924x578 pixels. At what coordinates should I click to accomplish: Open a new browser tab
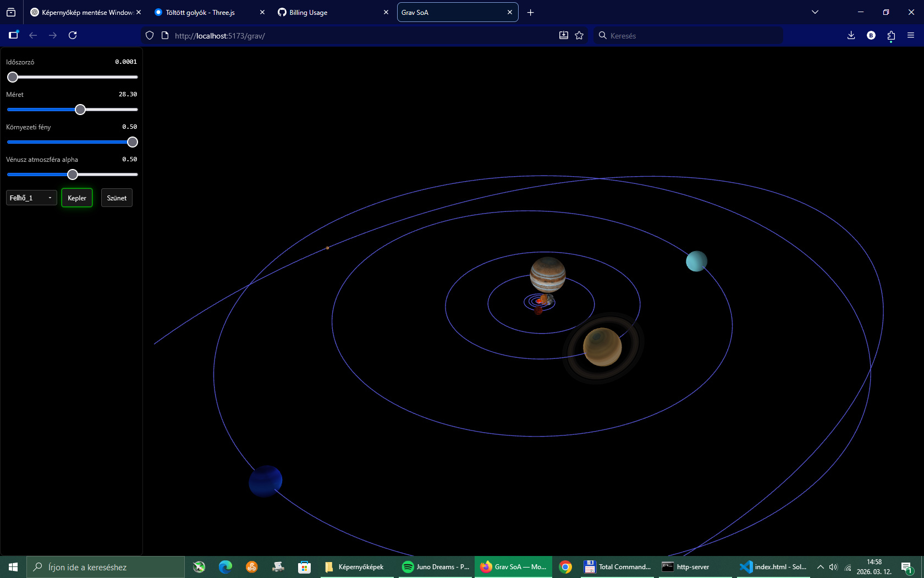tap(531, 12)
